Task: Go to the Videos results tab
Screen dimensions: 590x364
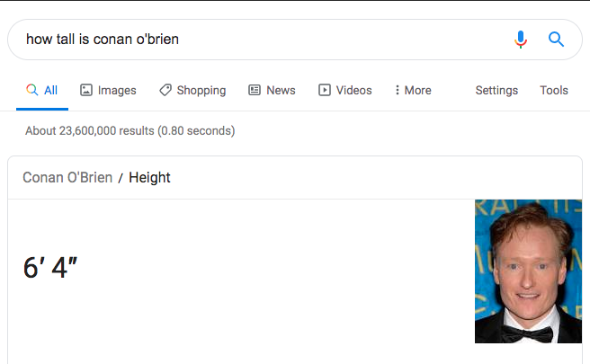Action: (x=353, y=90)
